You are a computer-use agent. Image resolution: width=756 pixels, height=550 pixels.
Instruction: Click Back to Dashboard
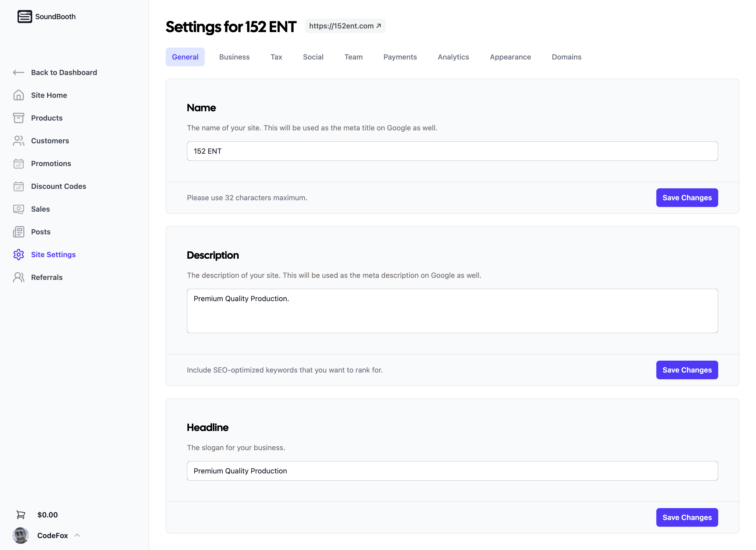click(64, 72)
